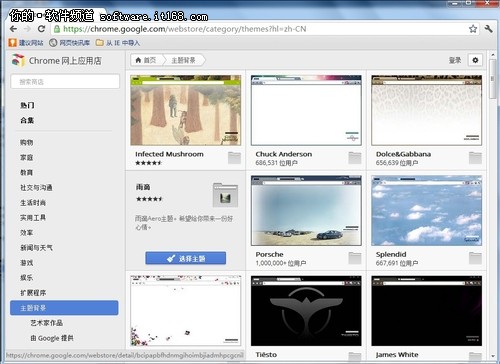This screenshot has height=364, width=500.
Task: Click the Porsche theme title
Action: [269, 254]
